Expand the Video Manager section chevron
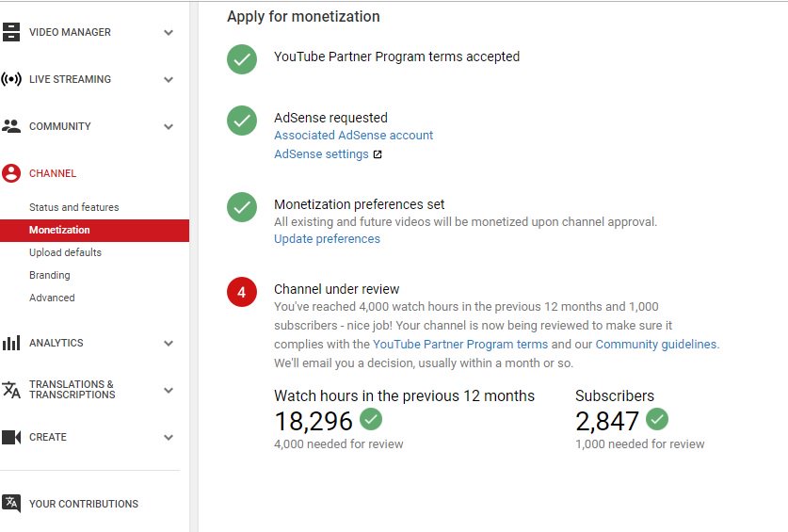 pyautogui.click(x=169, y=33)
